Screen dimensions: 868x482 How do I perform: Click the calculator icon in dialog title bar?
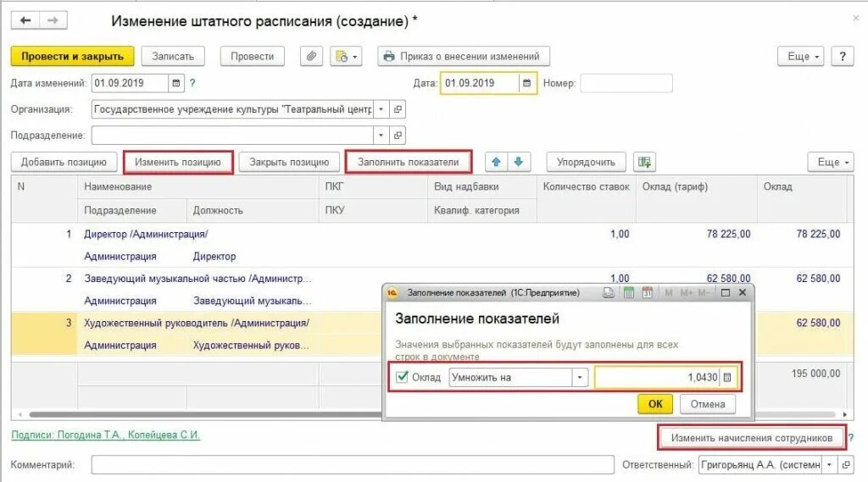pyautogui.click(x=628, y=293)
